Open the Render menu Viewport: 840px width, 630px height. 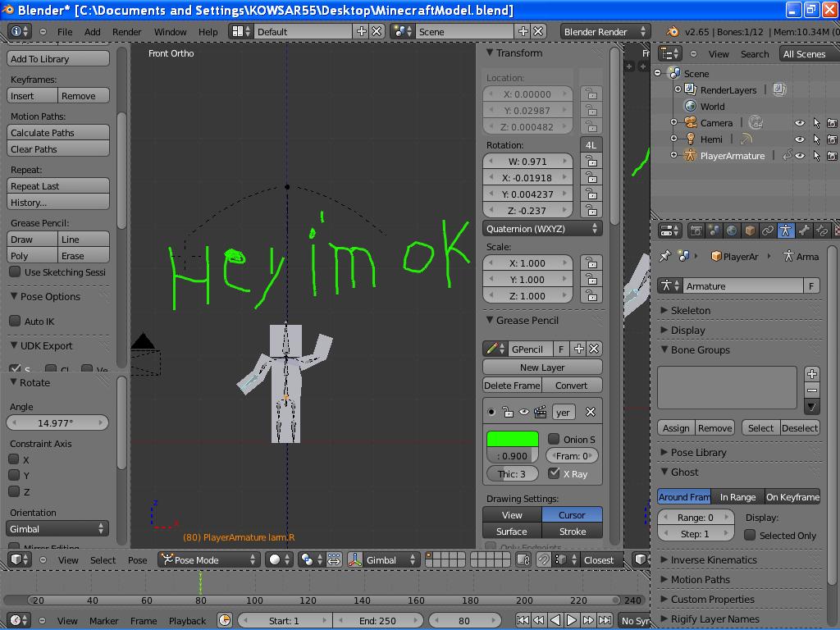pyautogui.click(x=126, y=32)
